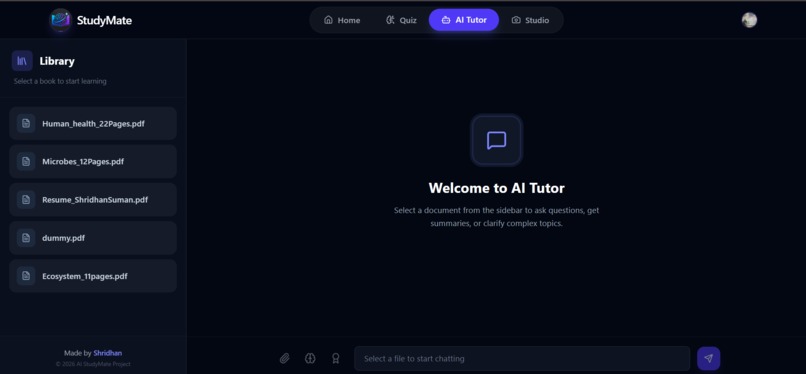Open the Shridhan author link
This screenshot has height=374, width=806.
107,353
